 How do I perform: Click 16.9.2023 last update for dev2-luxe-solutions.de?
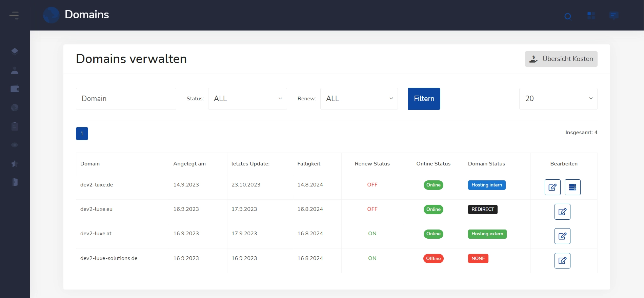coord(244,258)
